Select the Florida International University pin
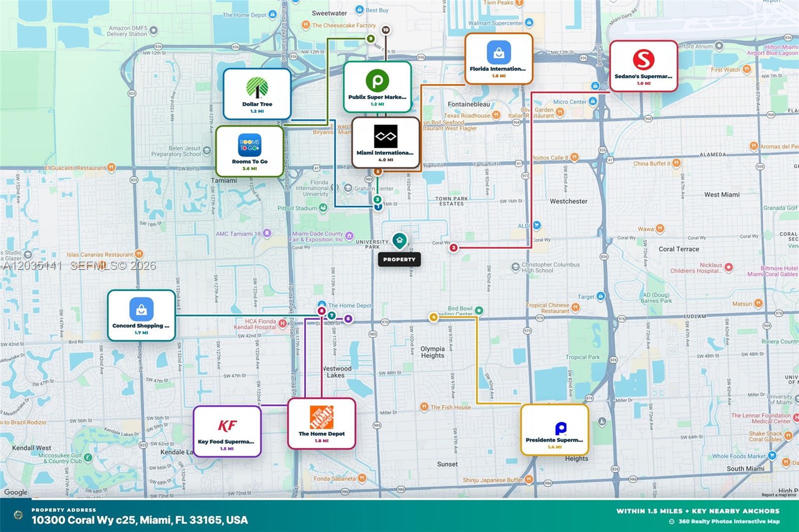The width and height of the screenshot is (799, 532). click(334, 188)
